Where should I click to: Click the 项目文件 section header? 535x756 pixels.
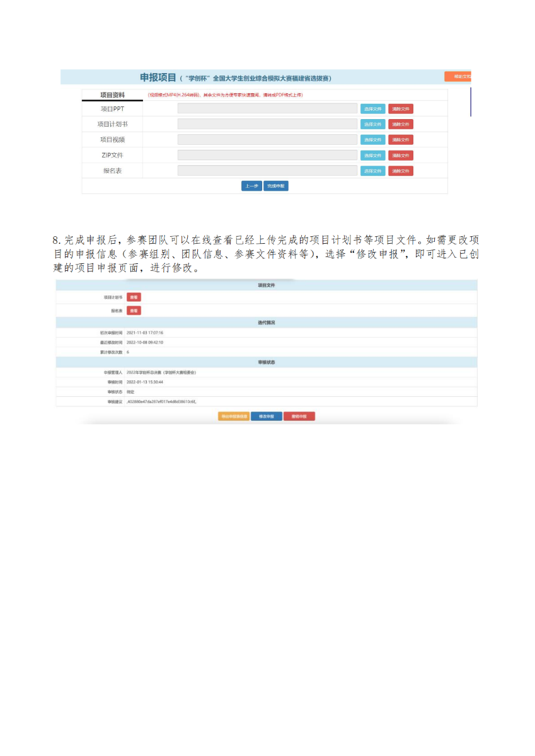(x=267, y=285)
